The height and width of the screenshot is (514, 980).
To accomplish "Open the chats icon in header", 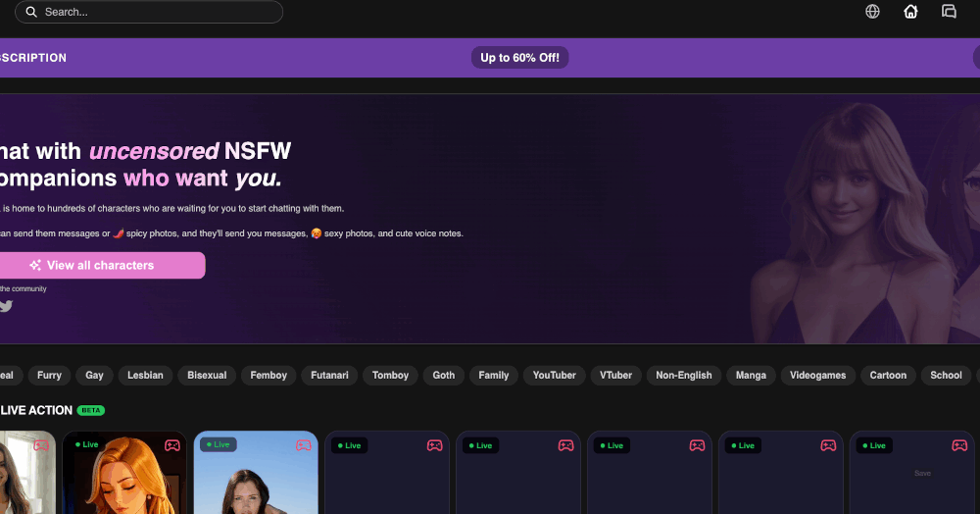I will (x=949, y=11).
